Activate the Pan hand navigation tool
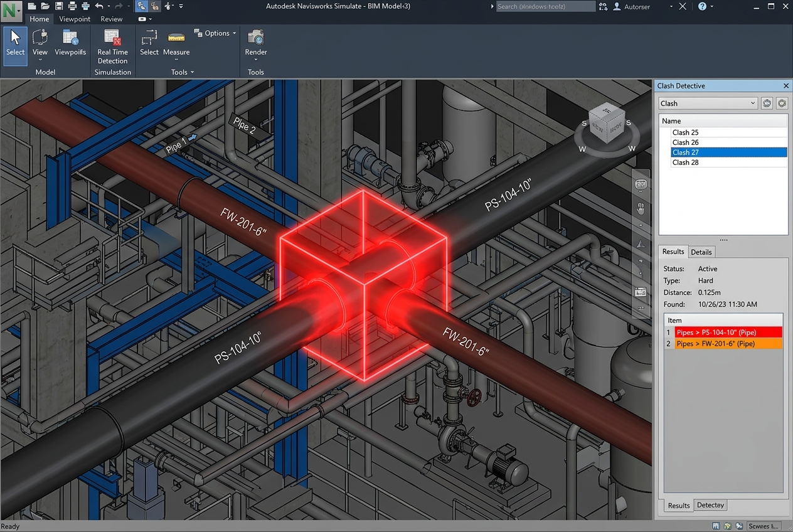Image resolution: width=793 pixels, height=532 pixels. click(641, 206)
